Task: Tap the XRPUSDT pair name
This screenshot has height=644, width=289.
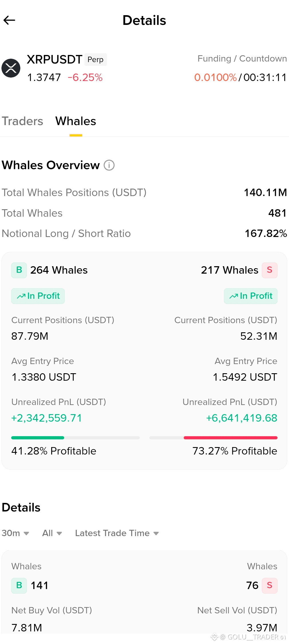Action: pyautogui.click(x=54, y=60)
